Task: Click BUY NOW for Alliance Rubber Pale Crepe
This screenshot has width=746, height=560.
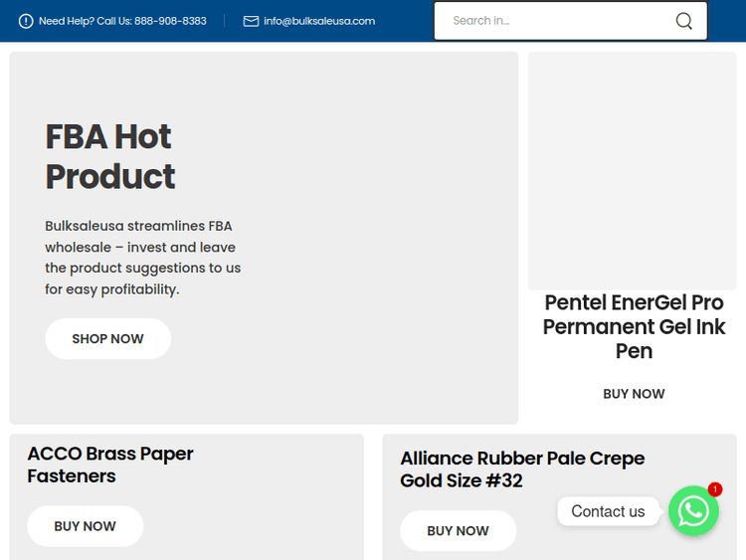Action: point(458,531)
